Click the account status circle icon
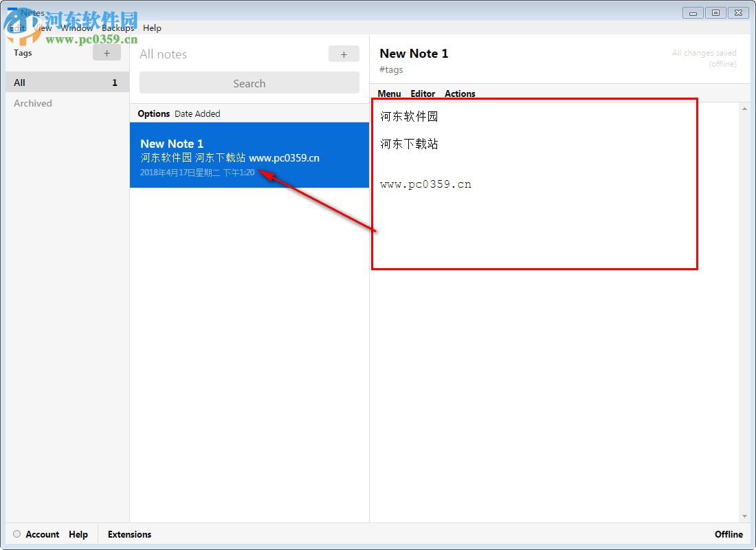The height and width of the screenshot is (550, 756). point(17,533)
